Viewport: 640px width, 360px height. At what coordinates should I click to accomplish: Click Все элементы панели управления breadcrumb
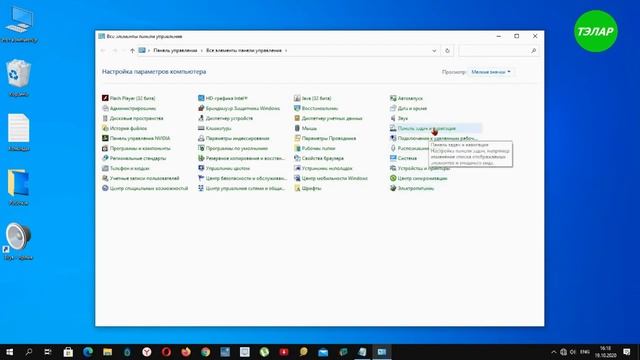point(244,50)
